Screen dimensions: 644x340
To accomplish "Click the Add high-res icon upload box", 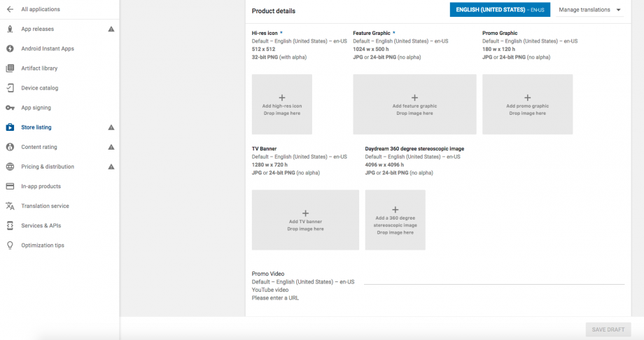I will point(282,104).
